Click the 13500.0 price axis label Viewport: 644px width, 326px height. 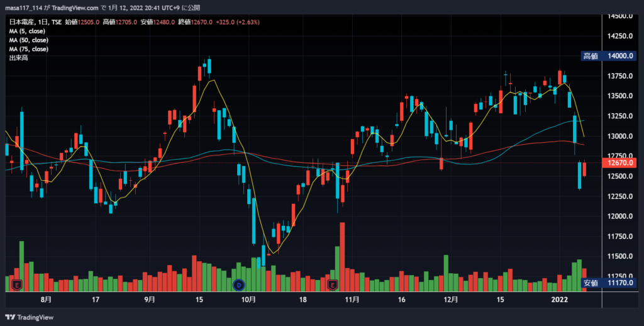(619, 96)
